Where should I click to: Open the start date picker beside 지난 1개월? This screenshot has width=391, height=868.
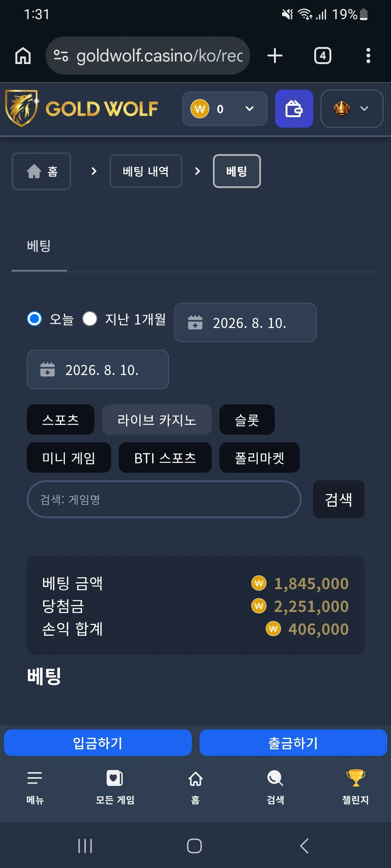pos(245,322)
